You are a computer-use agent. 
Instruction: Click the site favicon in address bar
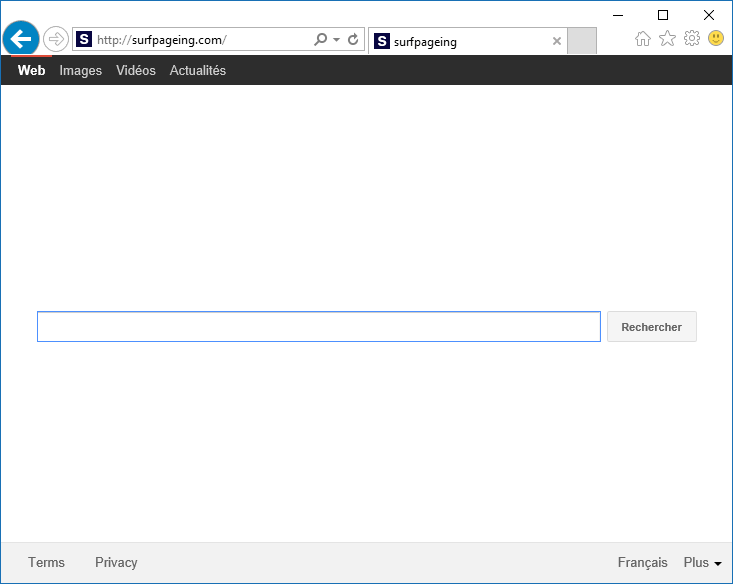pyautogui.click(x=84, y=39)
